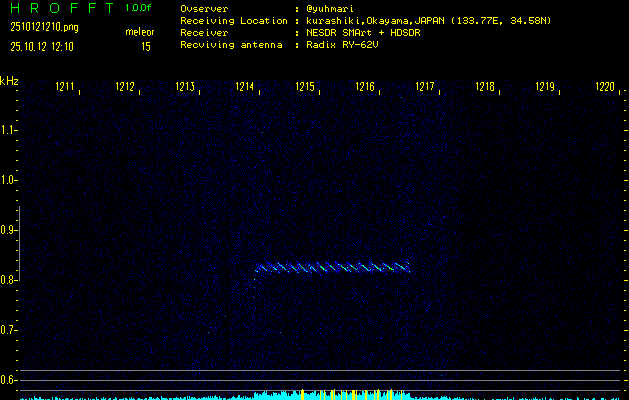Click the 1220 time marker

coord(605,88)
